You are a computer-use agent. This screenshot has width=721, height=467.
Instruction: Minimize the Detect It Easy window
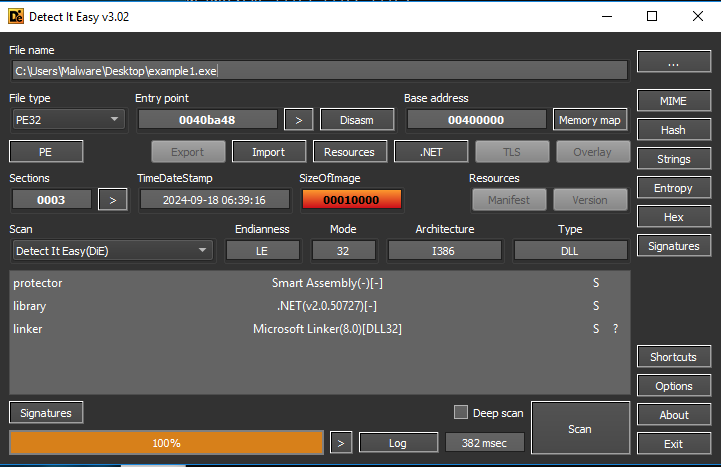(607, 17)
